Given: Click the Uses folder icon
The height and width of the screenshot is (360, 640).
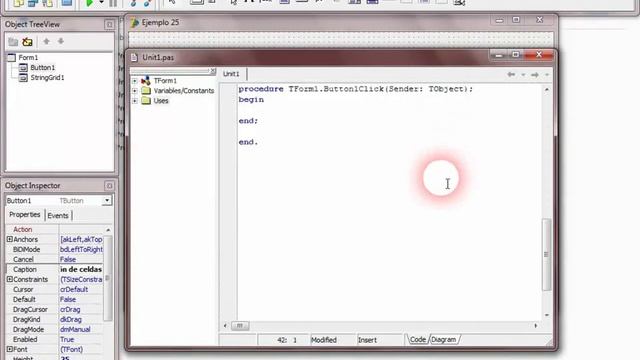Looking at the screenshot, I should tap(146, 100).
